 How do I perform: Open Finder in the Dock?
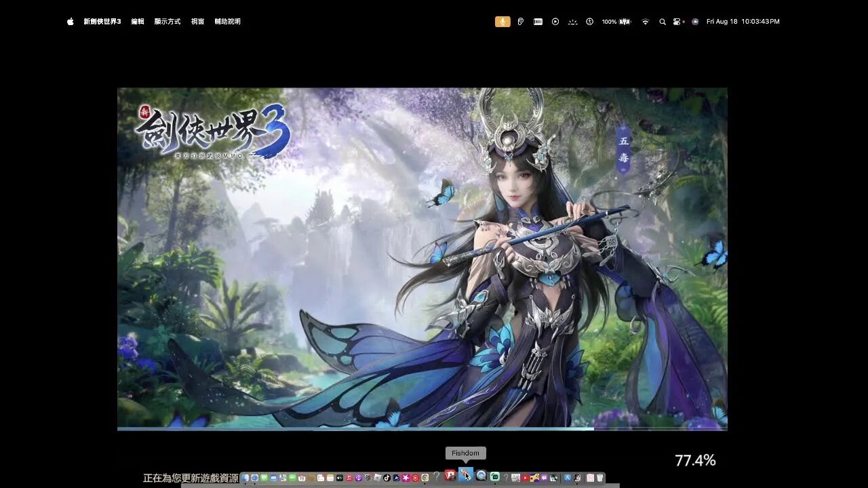(x=245, y=478)
